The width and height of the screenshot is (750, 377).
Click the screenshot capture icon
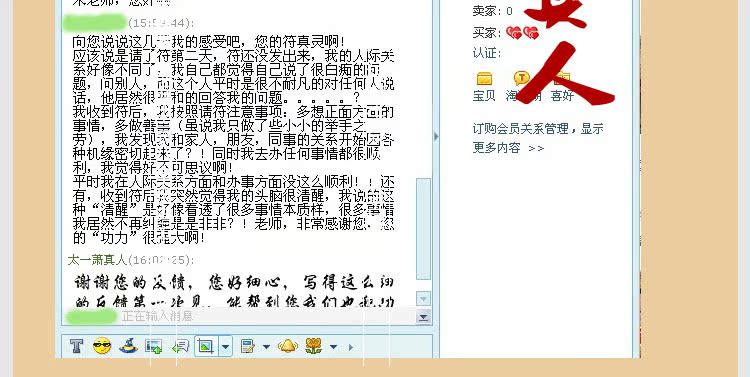(x=206, y=346)
